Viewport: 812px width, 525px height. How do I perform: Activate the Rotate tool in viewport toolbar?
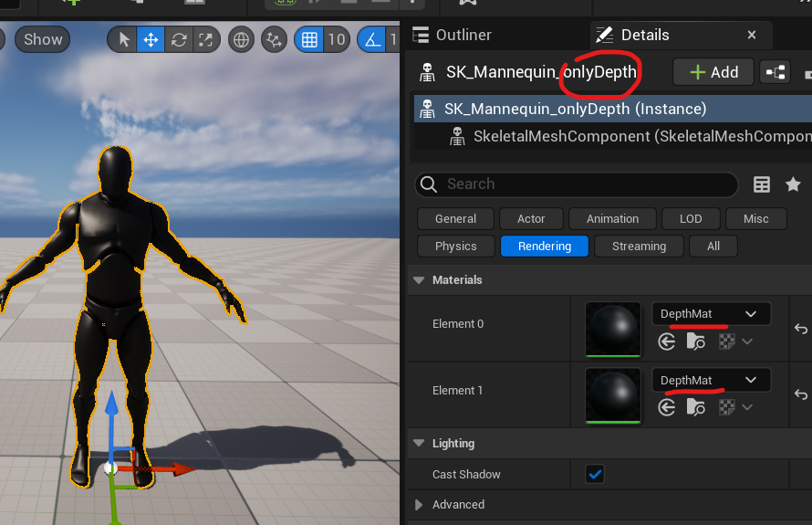coord(179,39)
